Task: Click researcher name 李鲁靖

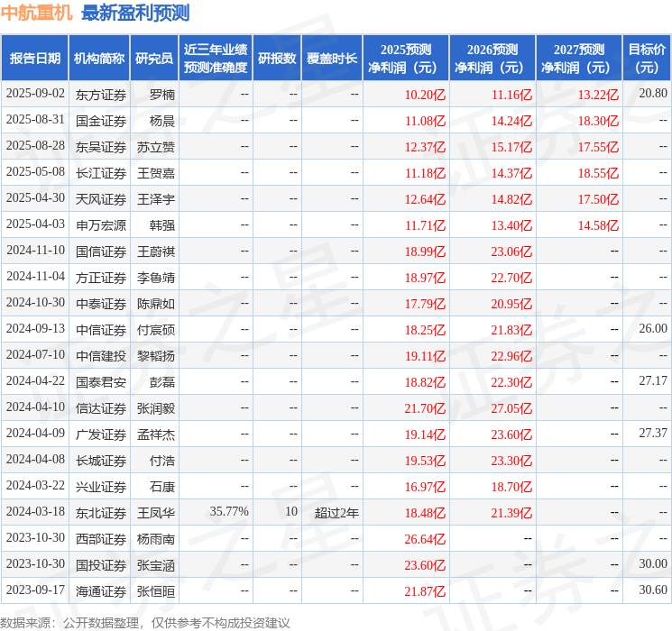Action: 156,278
